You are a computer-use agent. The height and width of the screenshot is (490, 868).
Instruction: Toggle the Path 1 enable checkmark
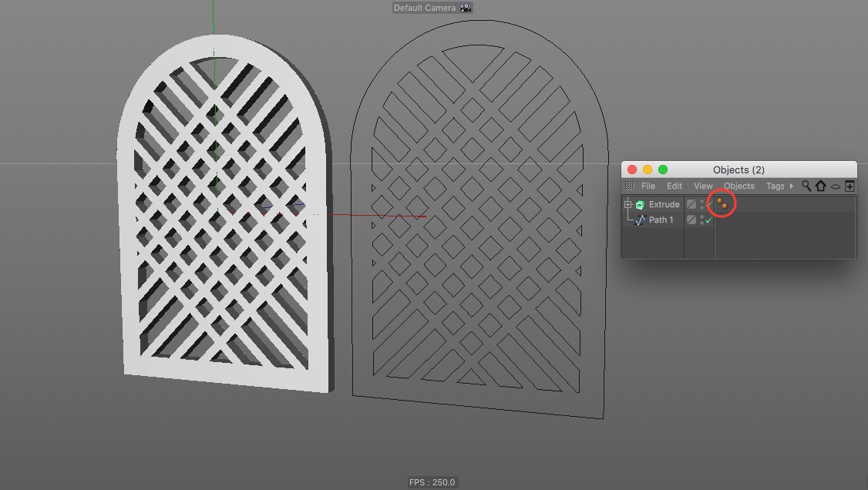[708, 220]
